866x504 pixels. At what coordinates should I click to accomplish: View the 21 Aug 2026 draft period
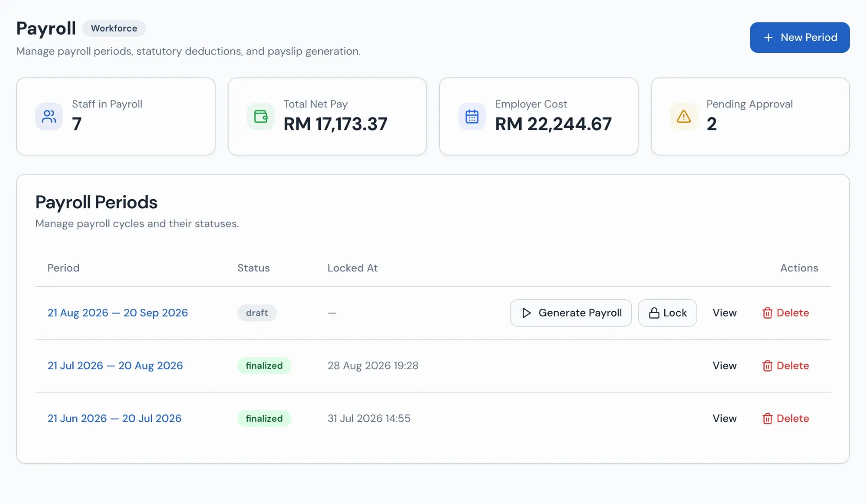pyautogui.click(x=724, y=313)
